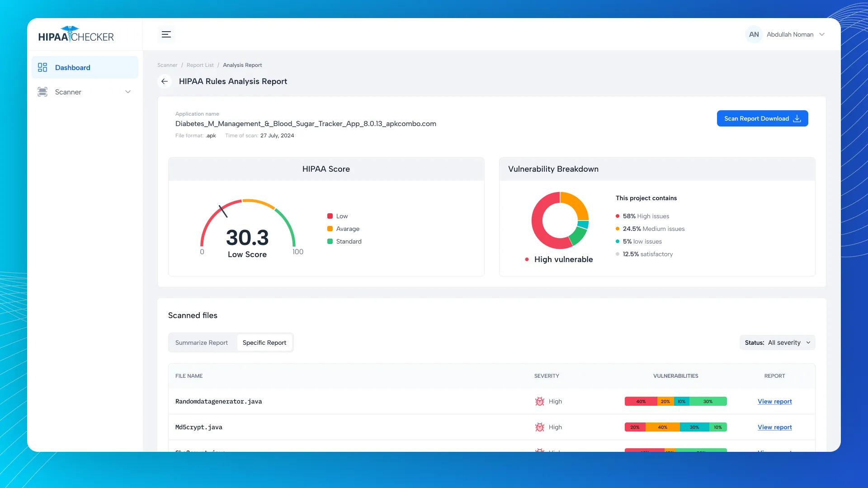
Task: Click the 30% teal segment for Md5crypt.java
Action: (x=694, y=427)
